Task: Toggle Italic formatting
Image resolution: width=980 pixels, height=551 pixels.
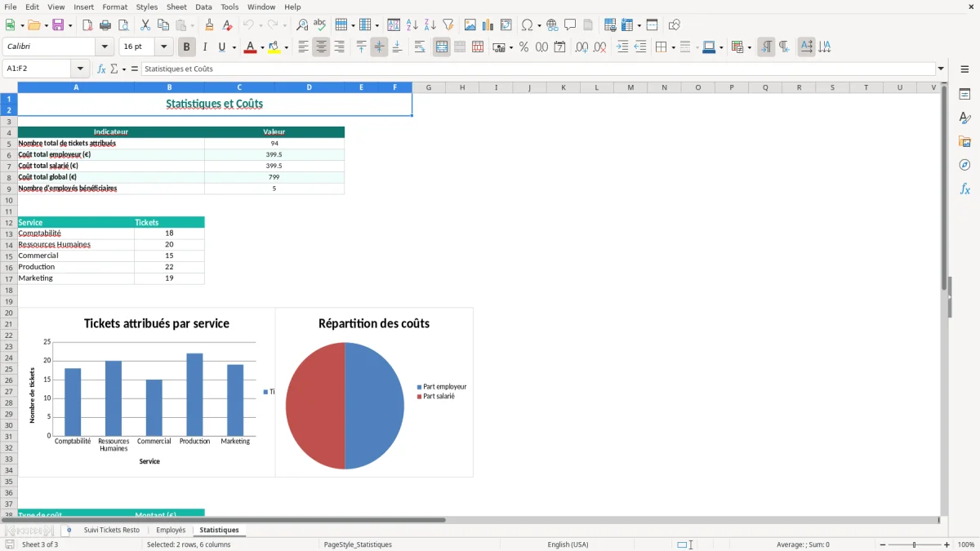Action: tap(205, 47)
